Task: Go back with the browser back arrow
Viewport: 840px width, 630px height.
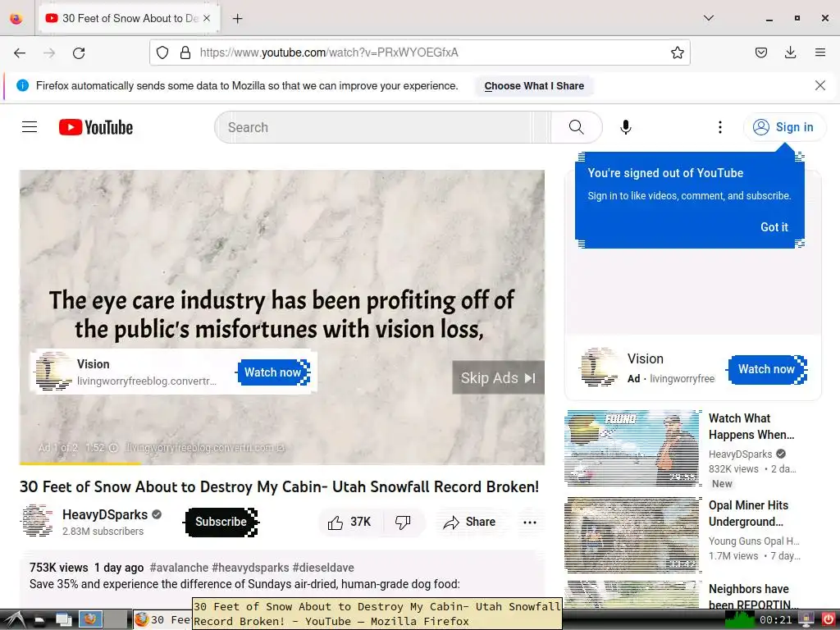Action: point(20,52)
